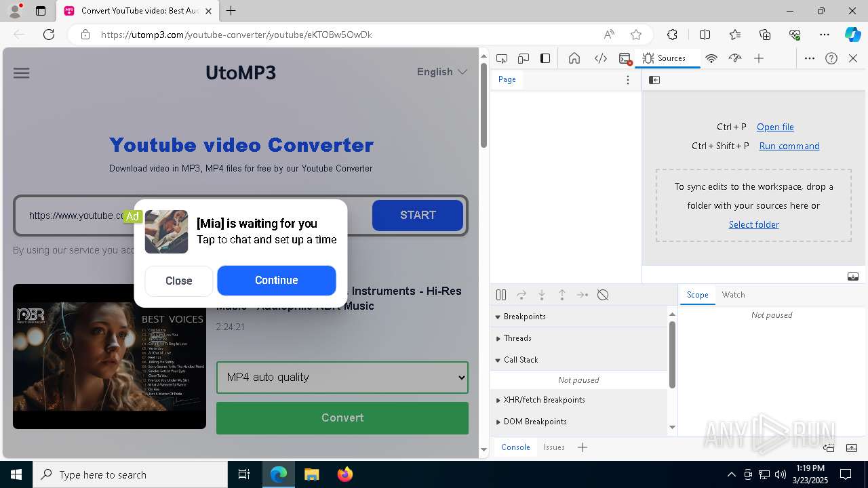Toggle the device emulation icon
Screen dimensions: 868x488
(524, 58)
